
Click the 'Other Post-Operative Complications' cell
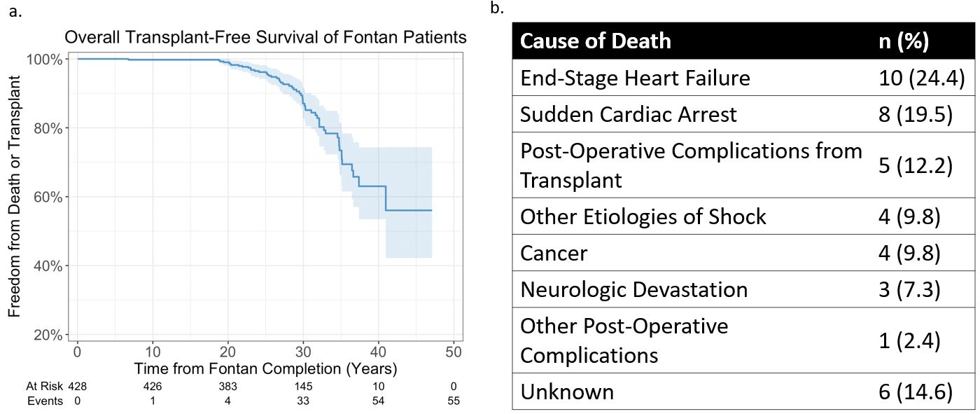click(624, 340)
